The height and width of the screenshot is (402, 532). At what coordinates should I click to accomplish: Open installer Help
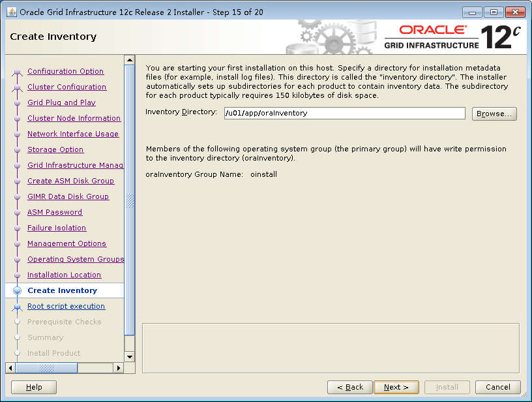pos(34,387)
